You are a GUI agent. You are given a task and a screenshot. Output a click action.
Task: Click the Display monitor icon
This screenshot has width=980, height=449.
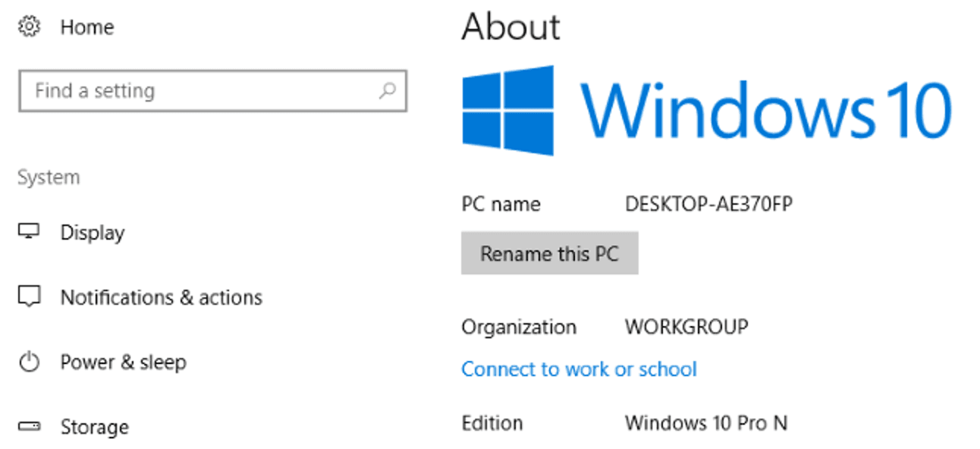tap(29, 231)
